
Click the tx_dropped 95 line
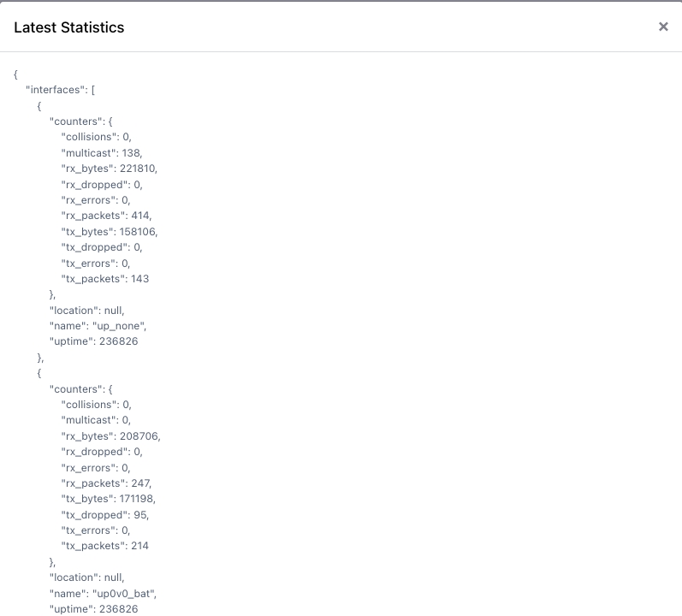coord(105,514)
